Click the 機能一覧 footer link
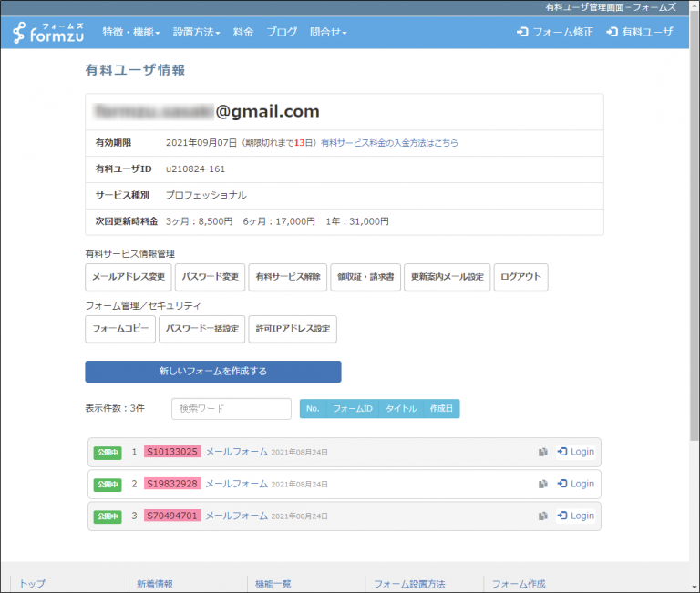 (x=273, y=584)
